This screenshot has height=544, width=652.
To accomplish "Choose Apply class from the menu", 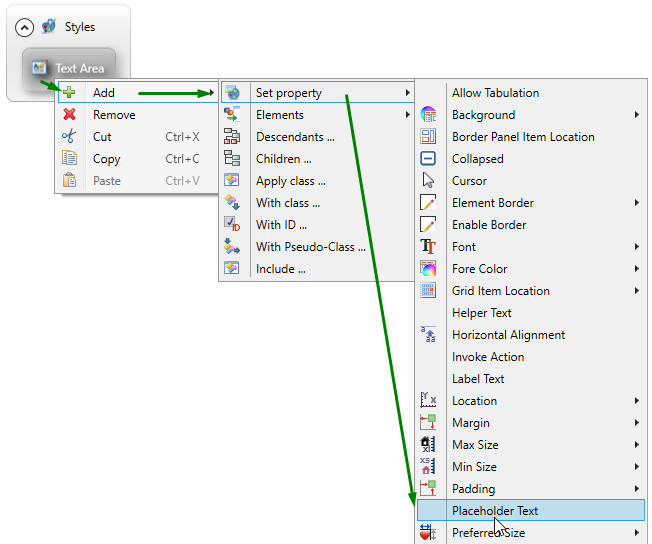I will [x=290, y=181].
